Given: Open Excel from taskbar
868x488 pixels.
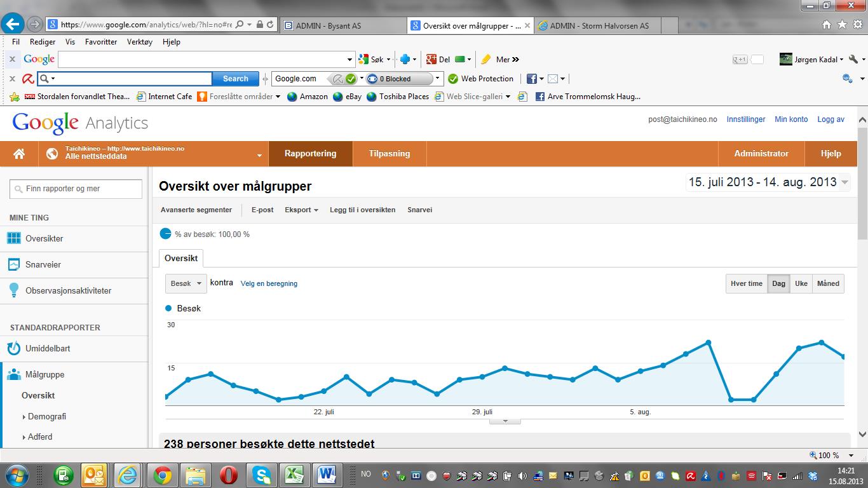Looking at the screenshot, I should click(x=294, y=475).
